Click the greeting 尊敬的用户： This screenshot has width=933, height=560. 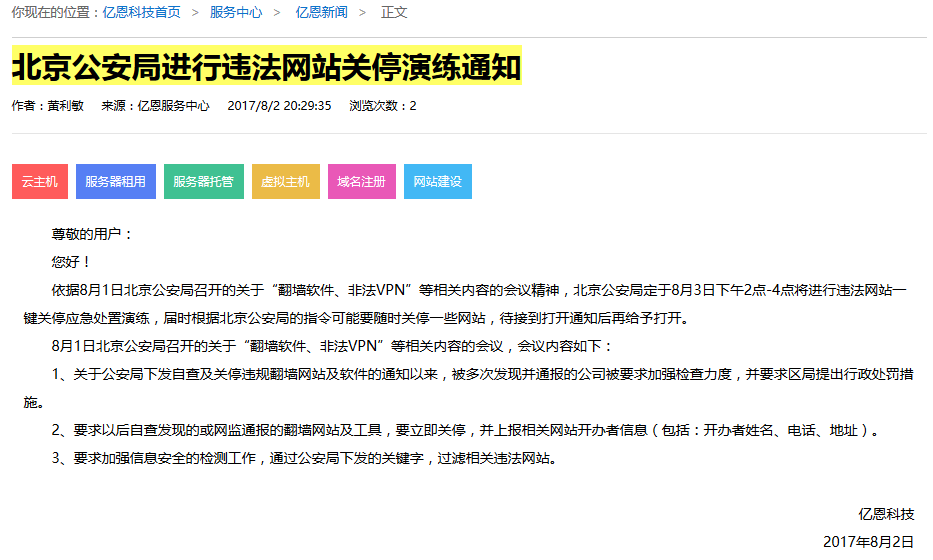click(92, 234)
